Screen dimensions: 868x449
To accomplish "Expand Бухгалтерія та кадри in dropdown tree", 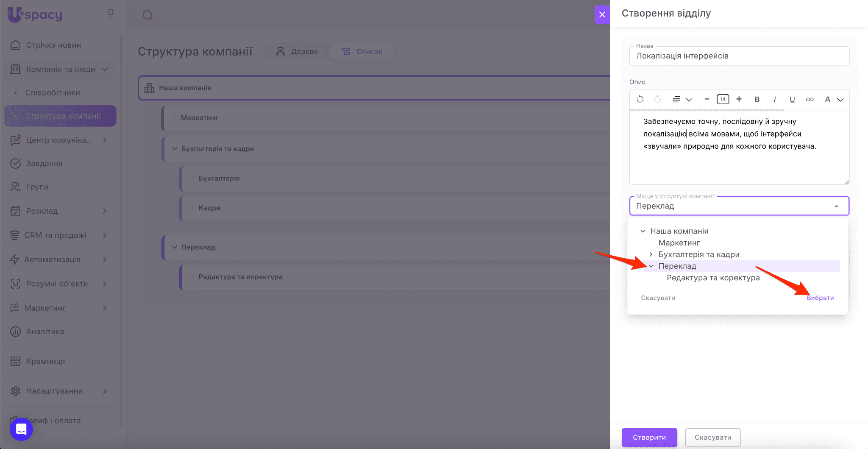I will coord(651,254).
